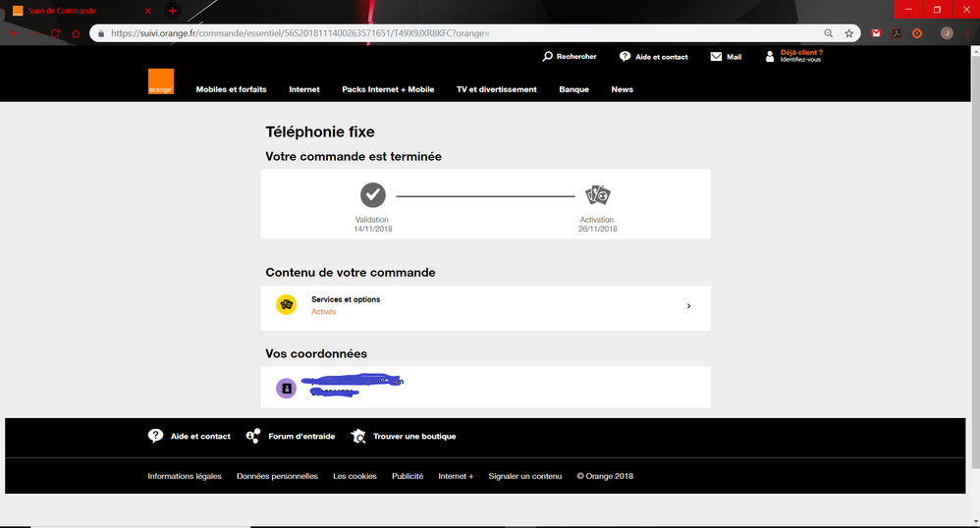This screenshot has width=980, height=528.
Task: Click the browser back arrow
Action: point(14,33)
